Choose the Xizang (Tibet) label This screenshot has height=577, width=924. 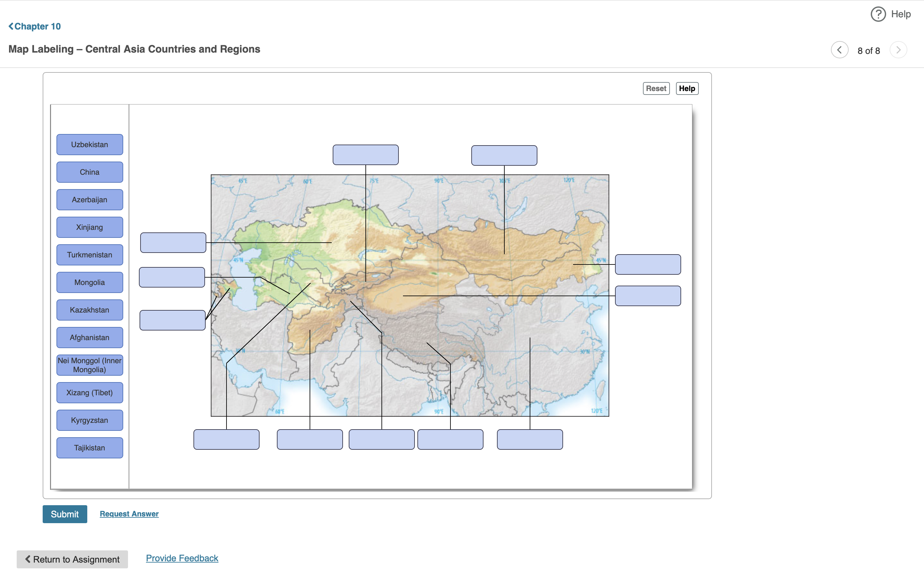[90, 393]
